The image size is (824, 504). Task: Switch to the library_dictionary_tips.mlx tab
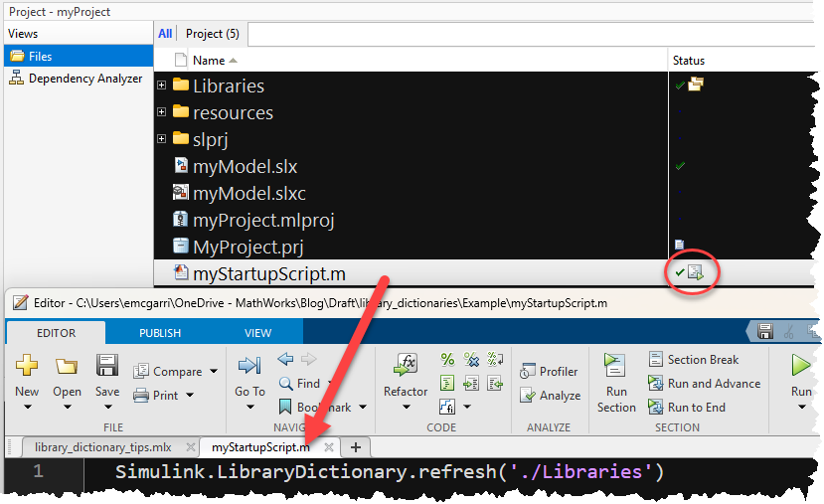(102, 447)
